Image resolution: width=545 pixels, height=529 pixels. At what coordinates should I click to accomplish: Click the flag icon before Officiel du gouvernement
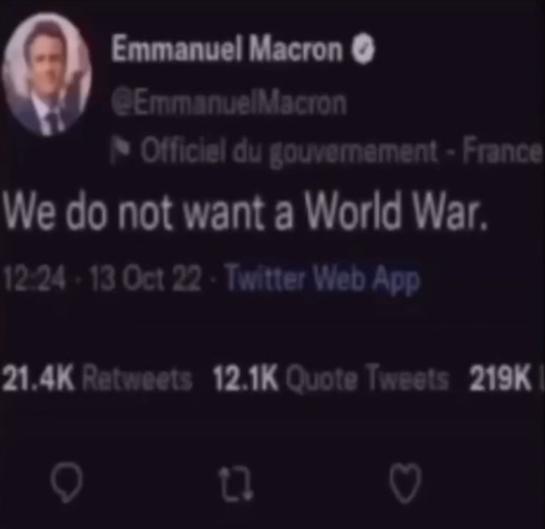click(x=118, y=152)
